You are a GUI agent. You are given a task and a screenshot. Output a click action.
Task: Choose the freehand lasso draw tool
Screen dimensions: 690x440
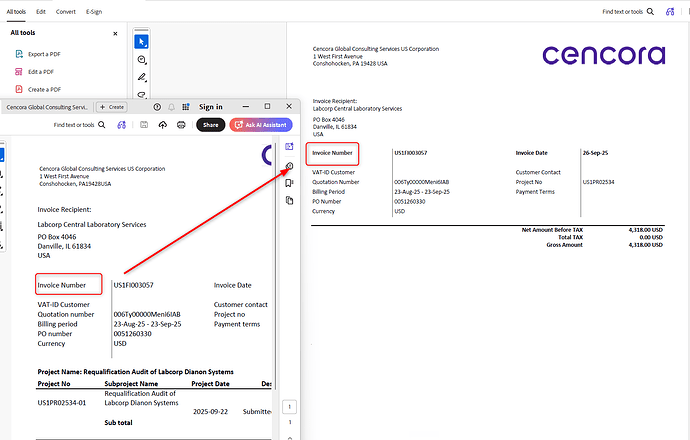point(142,94)
